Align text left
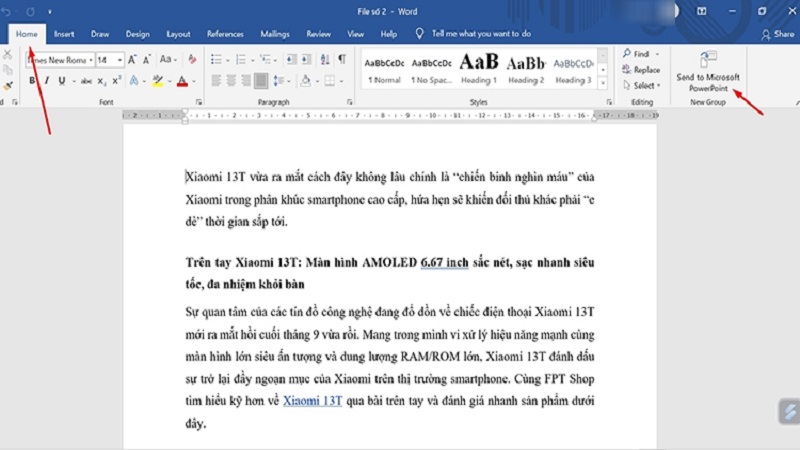This screenshot has width=800, height=450. [x=216, y=81]
